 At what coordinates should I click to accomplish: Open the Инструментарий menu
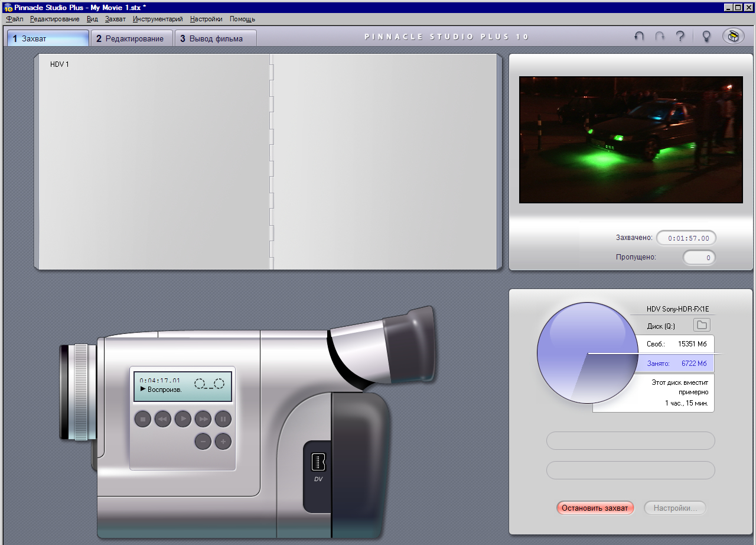point(158,19)
